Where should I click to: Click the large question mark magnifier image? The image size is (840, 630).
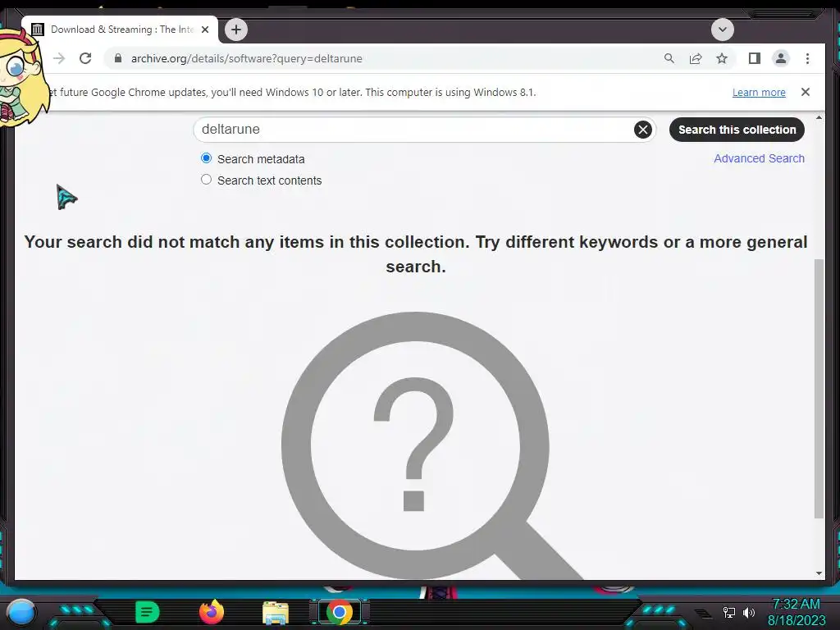[431, 445]
